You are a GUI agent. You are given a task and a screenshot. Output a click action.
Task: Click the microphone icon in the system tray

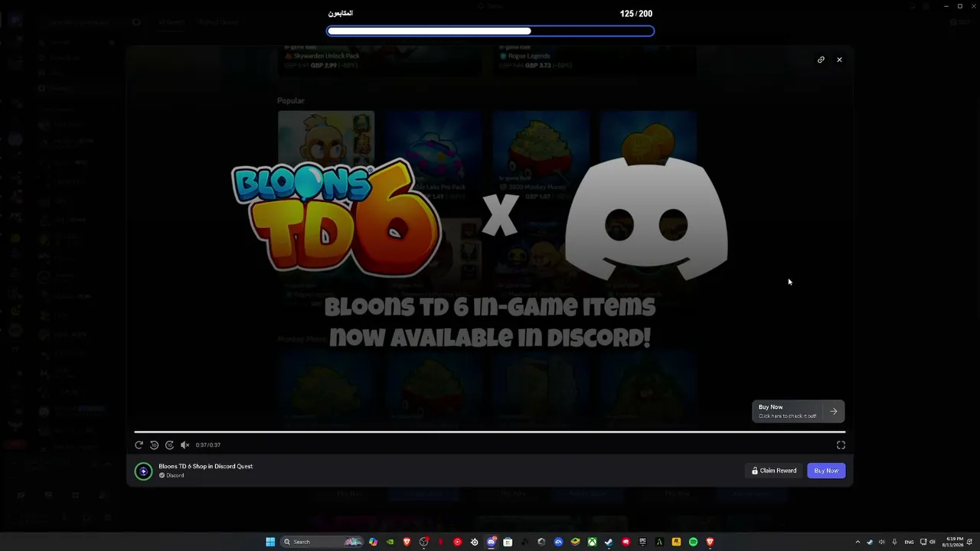click(894, 542)
